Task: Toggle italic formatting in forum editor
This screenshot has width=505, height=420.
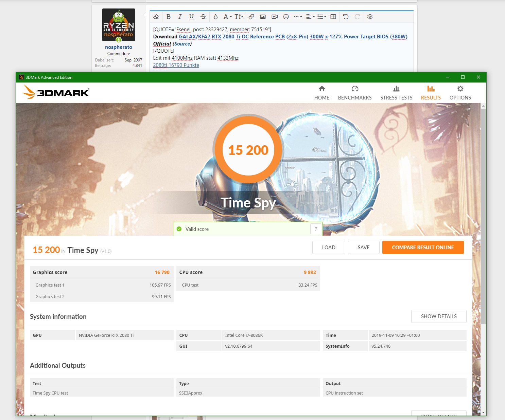Action: (x=180, y=17)
